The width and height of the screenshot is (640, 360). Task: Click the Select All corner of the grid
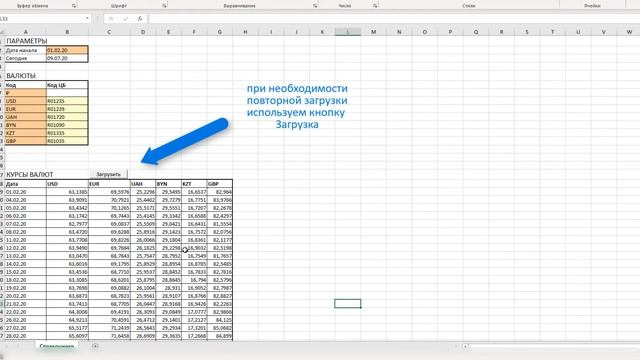coord(2,32)
